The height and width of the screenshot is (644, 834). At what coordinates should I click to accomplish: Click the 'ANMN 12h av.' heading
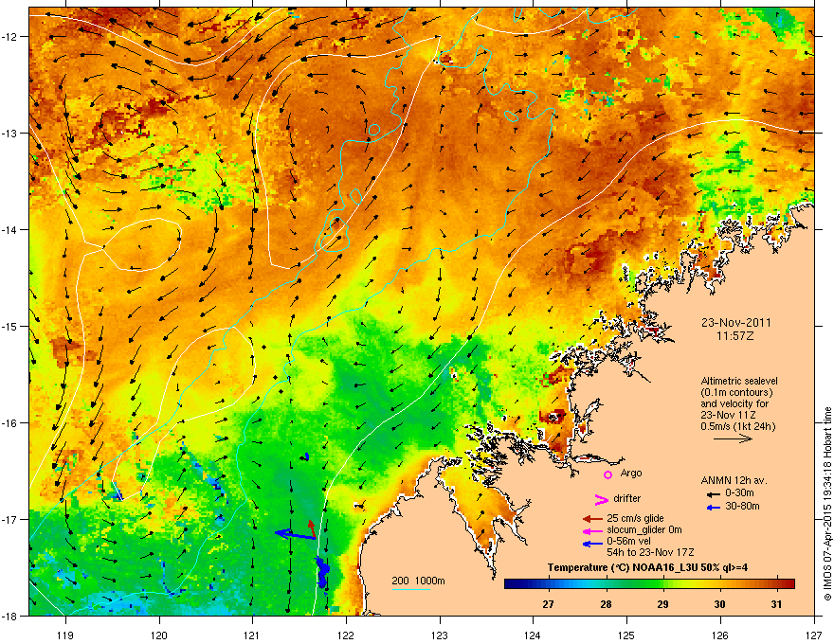(x=734, y=480)
